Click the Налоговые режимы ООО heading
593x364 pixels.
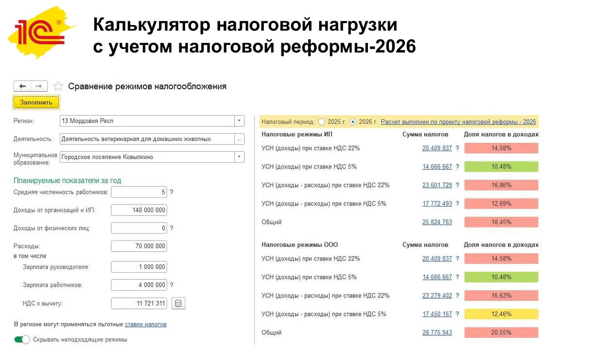(299, 245)
